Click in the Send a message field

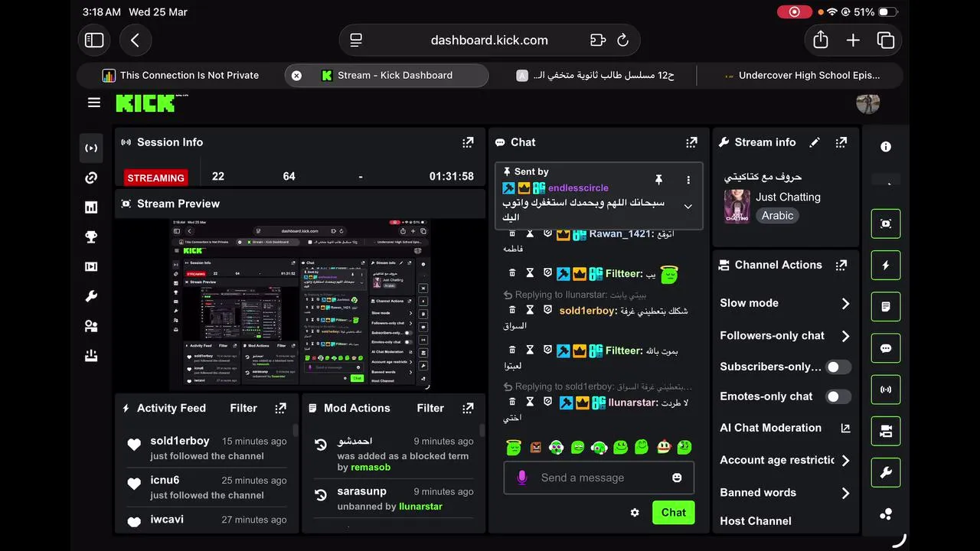(x=599, y=478)
